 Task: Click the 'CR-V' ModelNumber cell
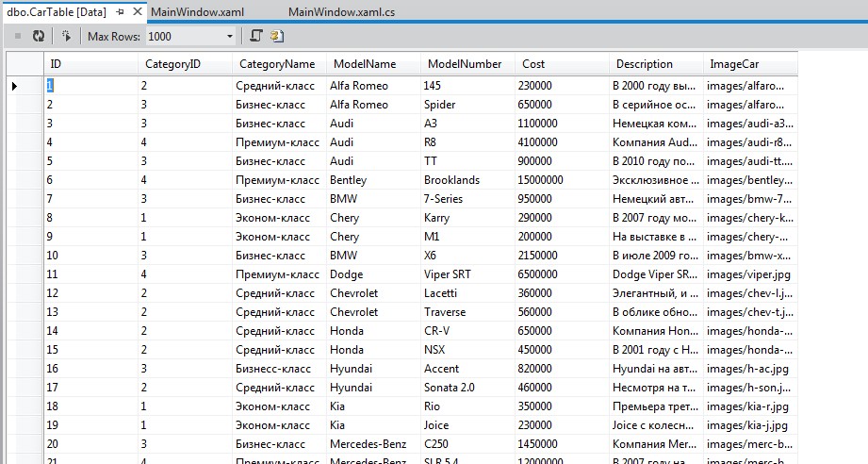[467, 331]
